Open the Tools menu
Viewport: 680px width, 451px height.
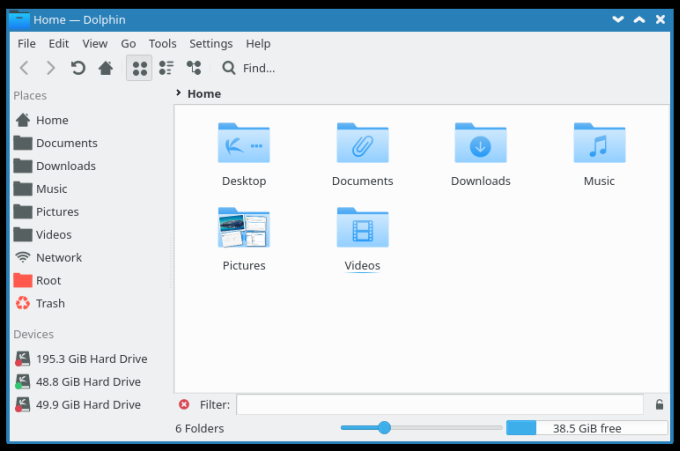[x=163, y=44]
